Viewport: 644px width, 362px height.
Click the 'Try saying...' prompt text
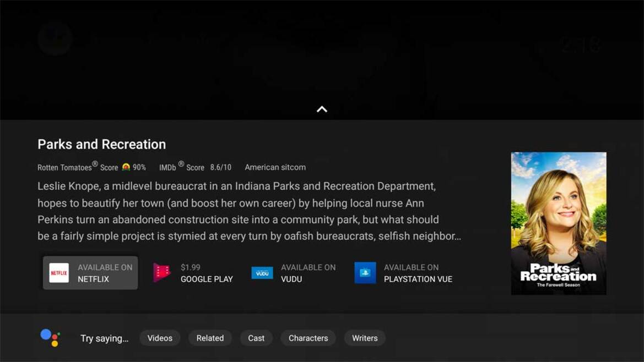click(104, 338)
